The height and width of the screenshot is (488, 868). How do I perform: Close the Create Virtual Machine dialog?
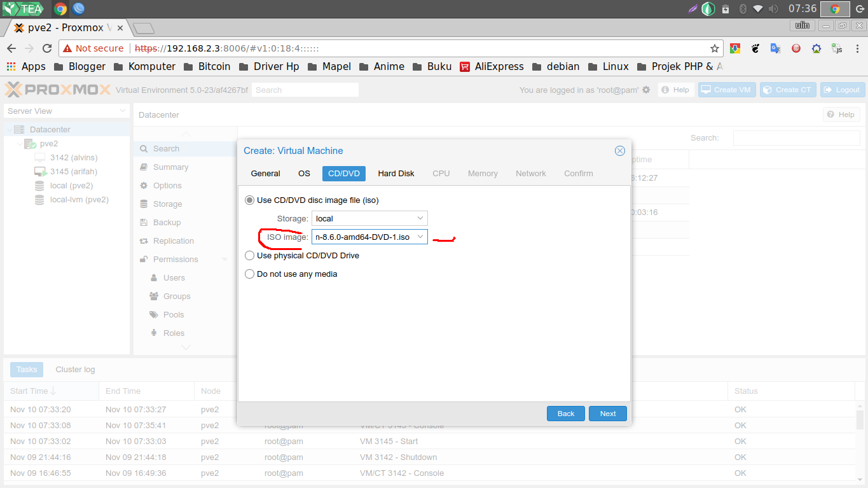click(619, 151)
